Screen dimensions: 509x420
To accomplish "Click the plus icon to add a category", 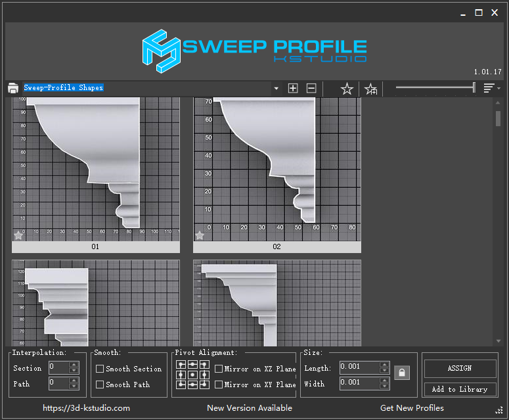I will pyautogui.click(x=293, y=88).
